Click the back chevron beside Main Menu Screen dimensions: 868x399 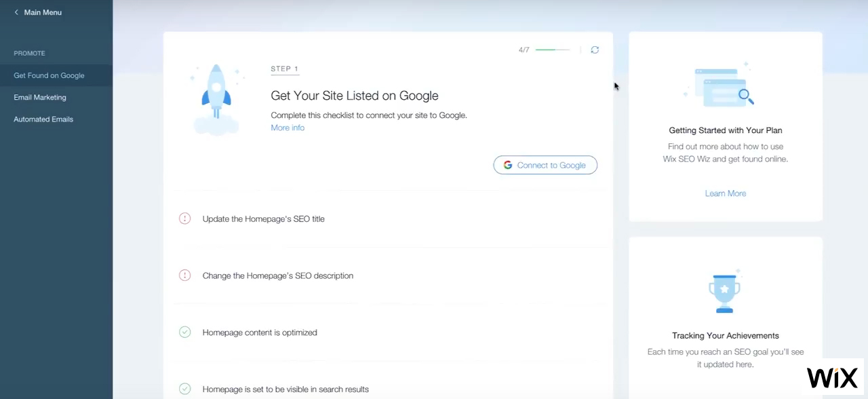click(16, 12)
